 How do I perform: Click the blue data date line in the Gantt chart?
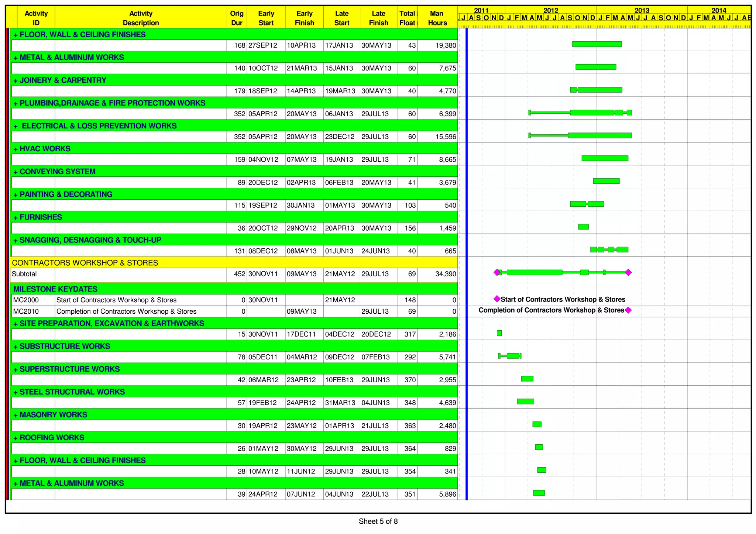[x=467, y=264]
